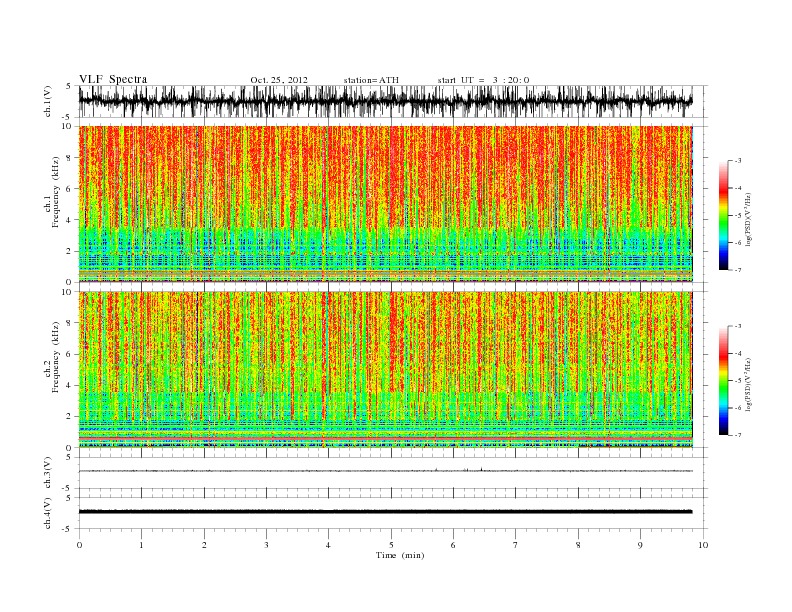Click the log(PSD) label beside the ch.2 colorbar

[x=749, y=384]
